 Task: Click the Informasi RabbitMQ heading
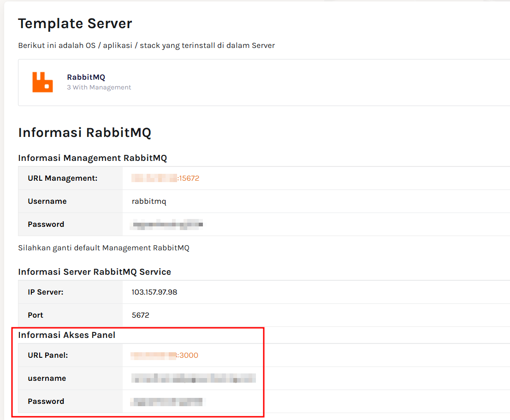(85, 132)
